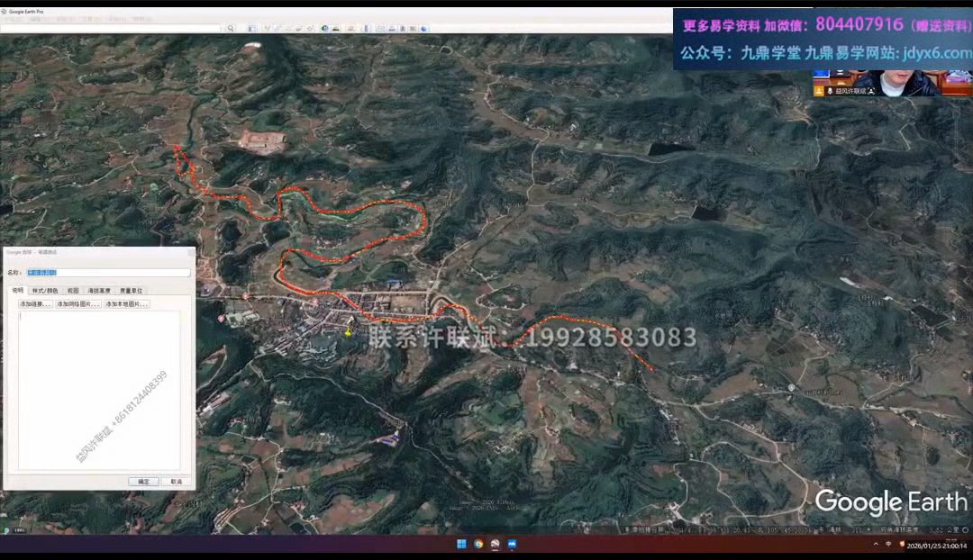Open Windows Start menu on taskbar
The width and height of the screenshot is (973, 560).
pos(461,544)
